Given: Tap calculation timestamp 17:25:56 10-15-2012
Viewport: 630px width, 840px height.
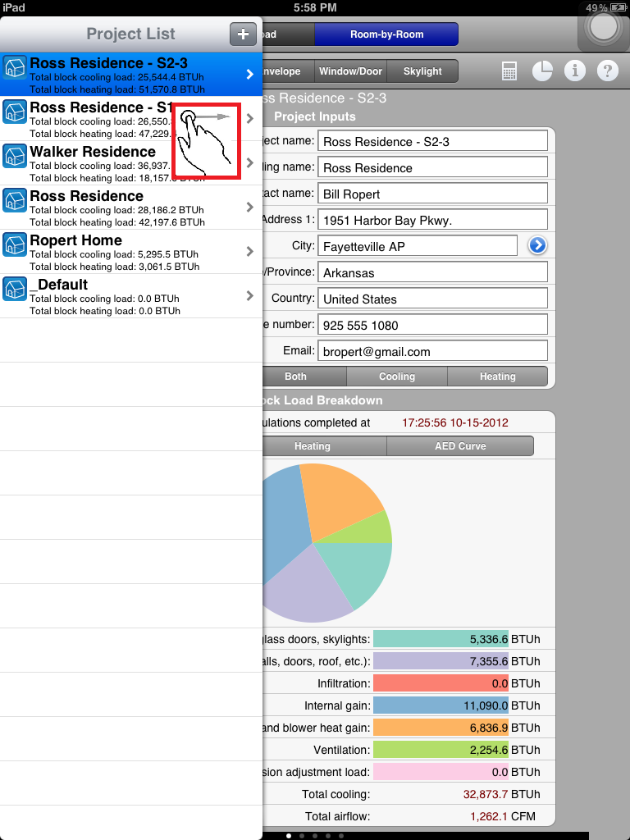Looking at the screenshot, I should [x=454, y=422].
